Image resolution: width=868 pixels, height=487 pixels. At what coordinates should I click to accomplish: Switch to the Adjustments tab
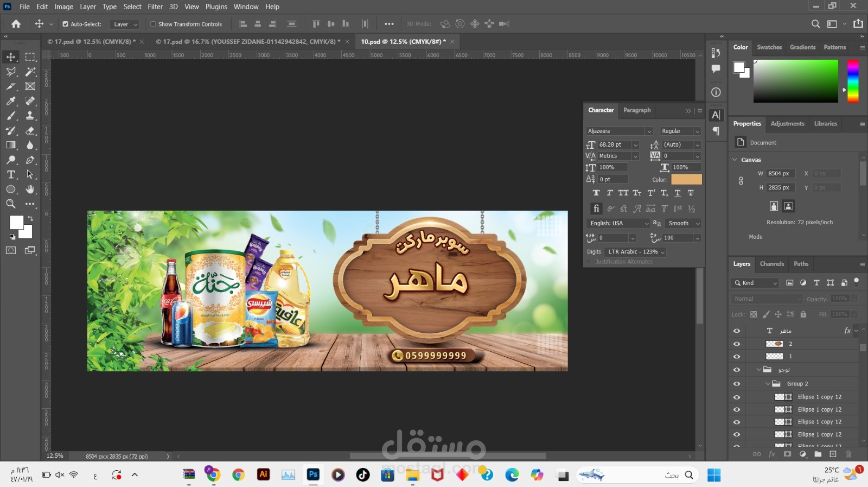787,124
